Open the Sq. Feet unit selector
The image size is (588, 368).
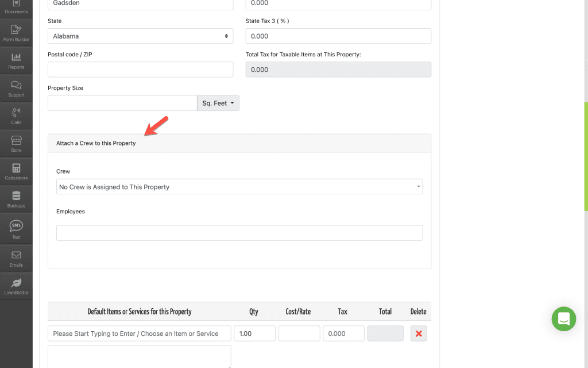[x=218, y=103]
